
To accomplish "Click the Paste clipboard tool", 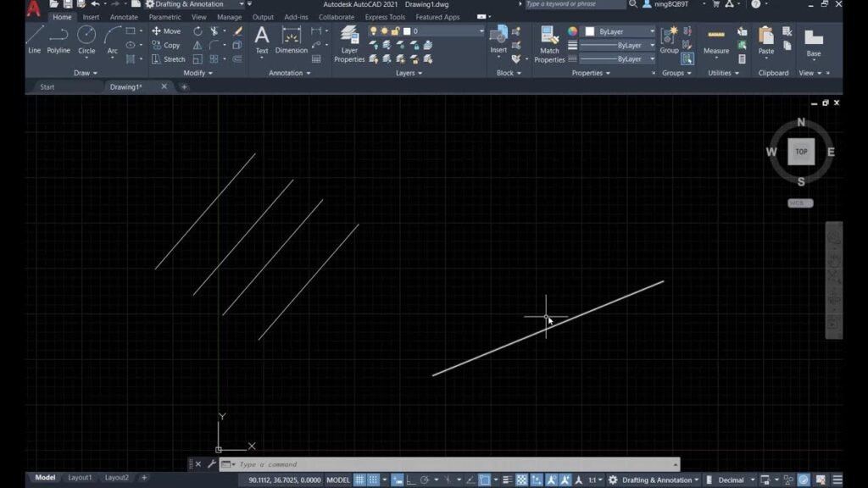I will click(766, 40).
